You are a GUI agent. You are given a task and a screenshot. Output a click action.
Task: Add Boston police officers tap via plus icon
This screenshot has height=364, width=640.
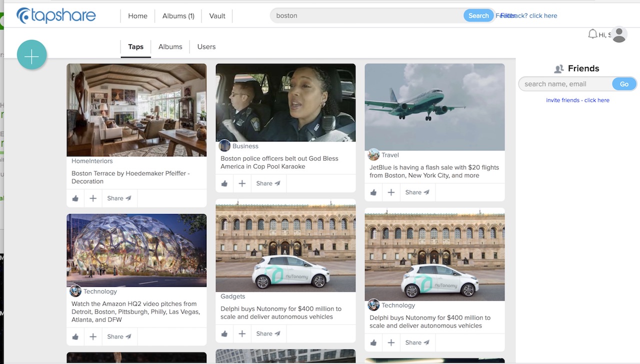point(242,183)
